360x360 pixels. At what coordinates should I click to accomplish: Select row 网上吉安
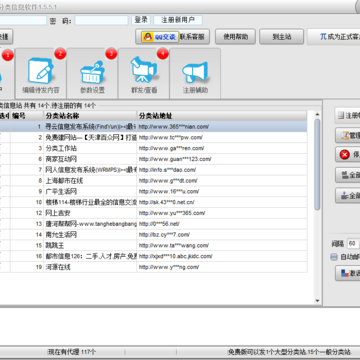pyautogui.click(x=153, y=213)
